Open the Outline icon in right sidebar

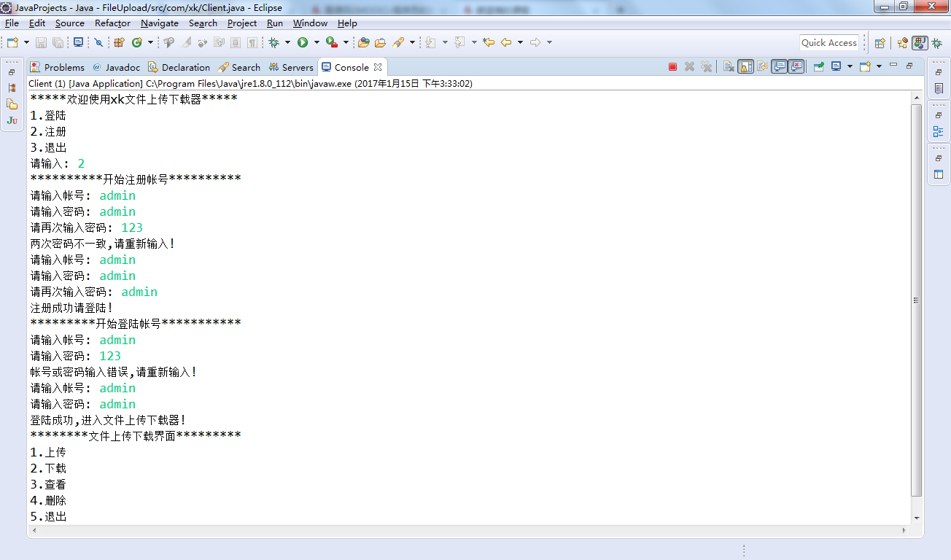pos(939,132)
